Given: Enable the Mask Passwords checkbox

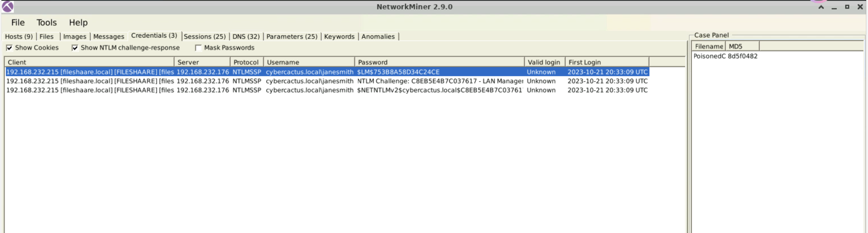Looking at the screenshot, I should (x=198, y=48).
